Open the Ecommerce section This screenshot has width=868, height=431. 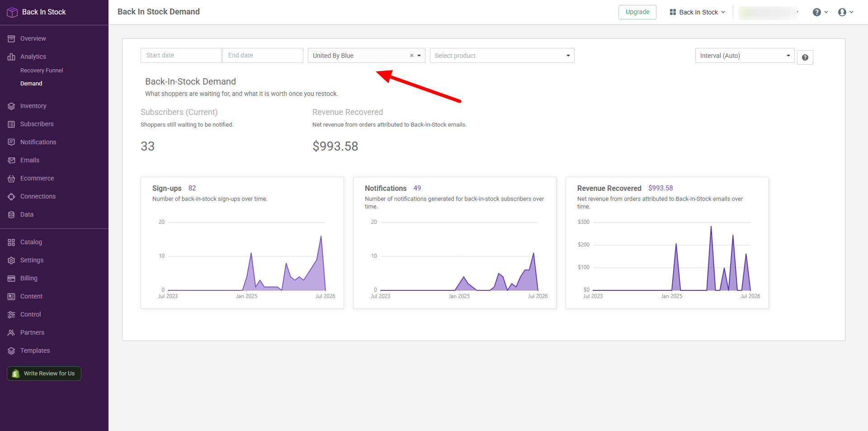[37, 179]
